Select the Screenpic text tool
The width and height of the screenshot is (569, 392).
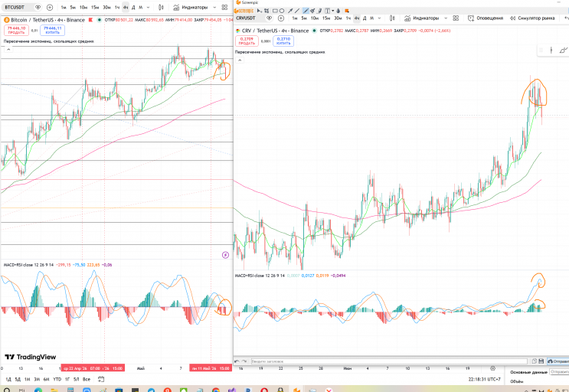coord(327,11)
